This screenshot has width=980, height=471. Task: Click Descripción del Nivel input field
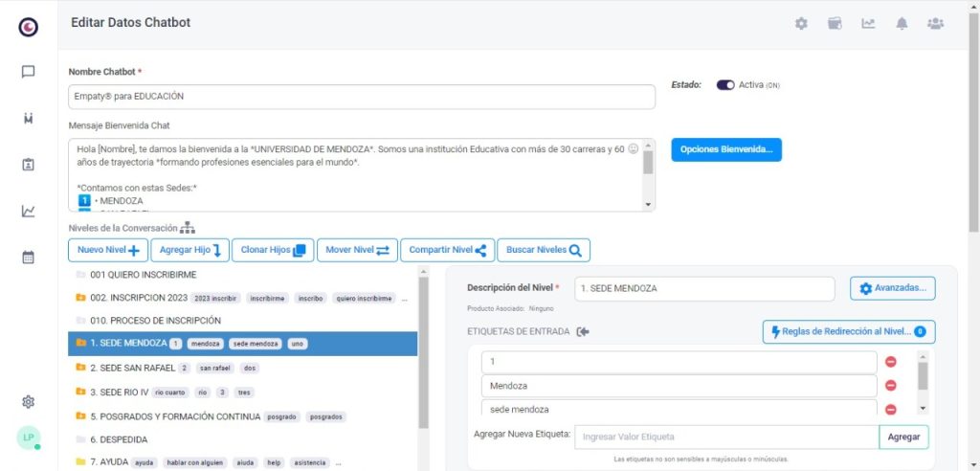(704, 289)
